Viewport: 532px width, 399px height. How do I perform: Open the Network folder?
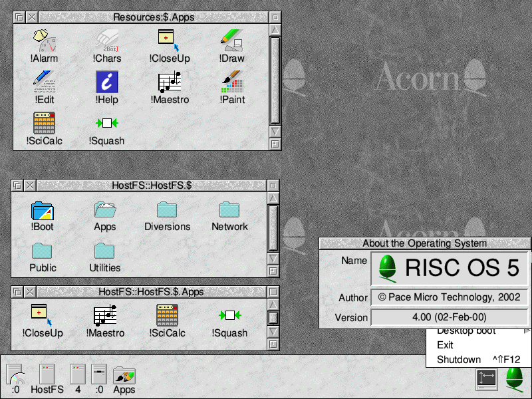[229, 216]
